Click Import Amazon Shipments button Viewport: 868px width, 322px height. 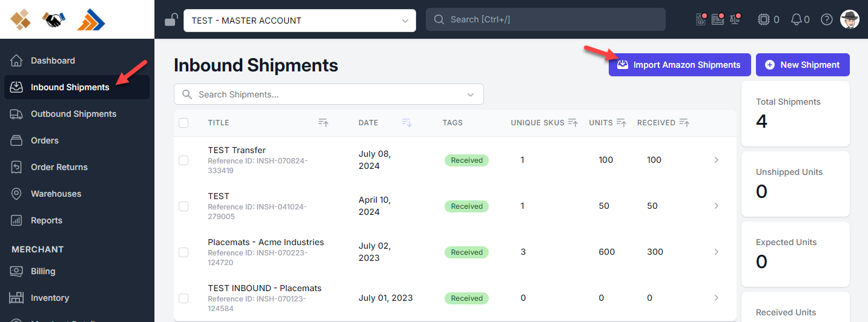(x=680, y=65)
